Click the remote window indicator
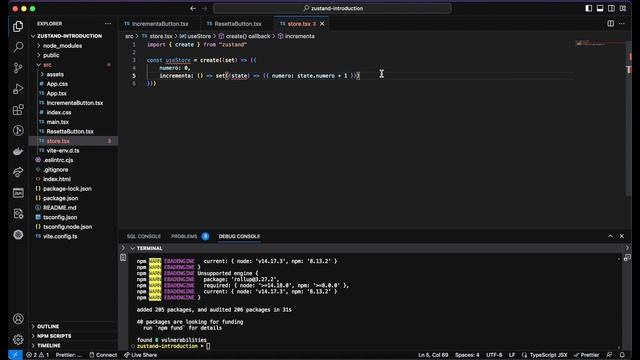The width and height of the screenshot is (640, 360). (15, 355)
